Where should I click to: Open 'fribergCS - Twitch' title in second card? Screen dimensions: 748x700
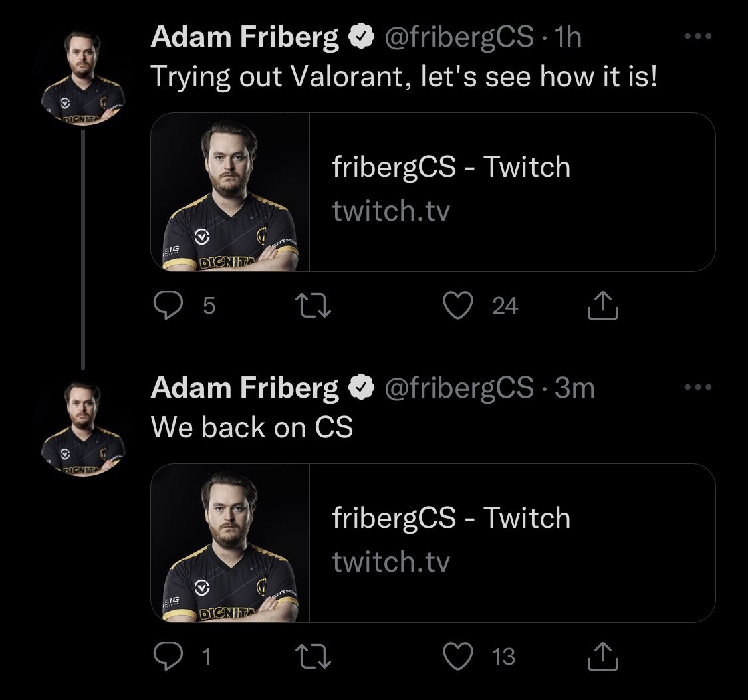coord(451,517)
